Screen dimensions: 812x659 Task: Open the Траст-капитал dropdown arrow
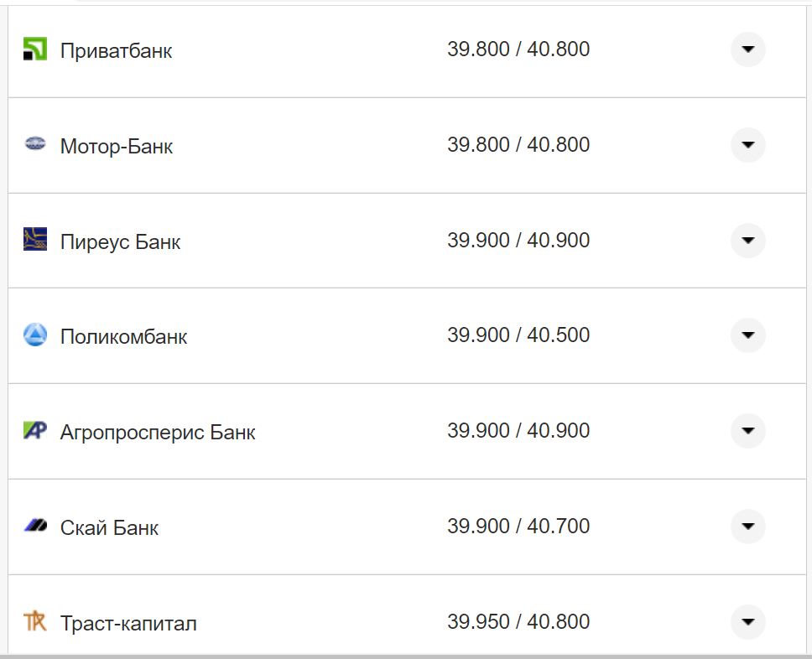point(747,622)
